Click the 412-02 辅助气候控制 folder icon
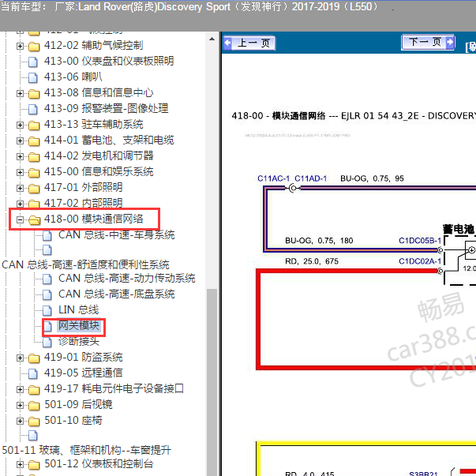The image size is (476, 476). [x=34, y=47]
